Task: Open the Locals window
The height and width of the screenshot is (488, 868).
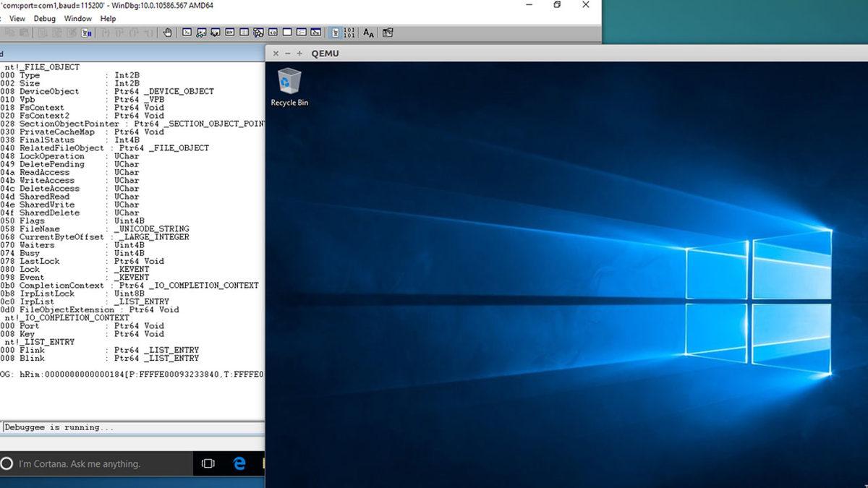Action: point(214,33)
